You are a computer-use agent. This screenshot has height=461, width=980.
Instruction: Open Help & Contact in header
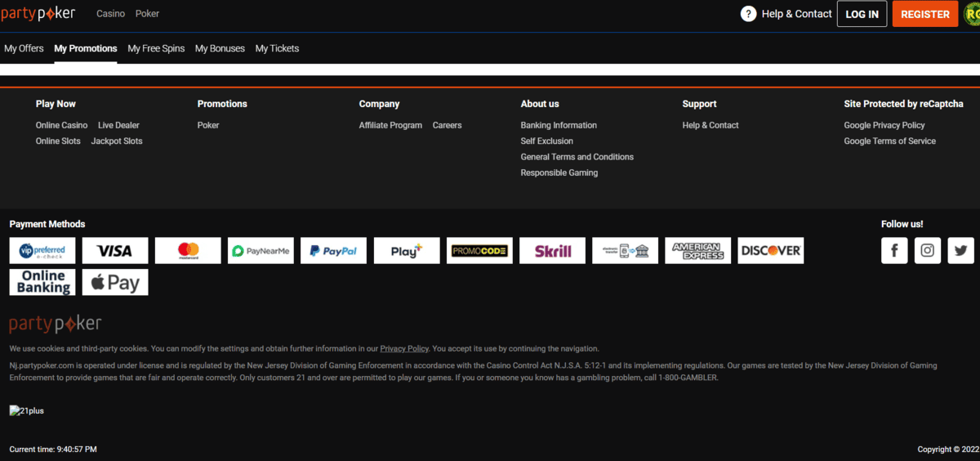pyautogui.click(x=797, y=14)
